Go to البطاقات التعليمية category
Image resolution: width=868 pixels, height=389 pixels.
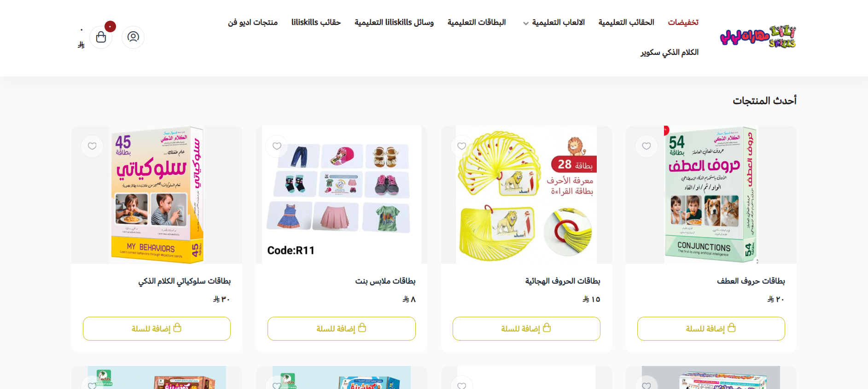[x=477, y=22]
